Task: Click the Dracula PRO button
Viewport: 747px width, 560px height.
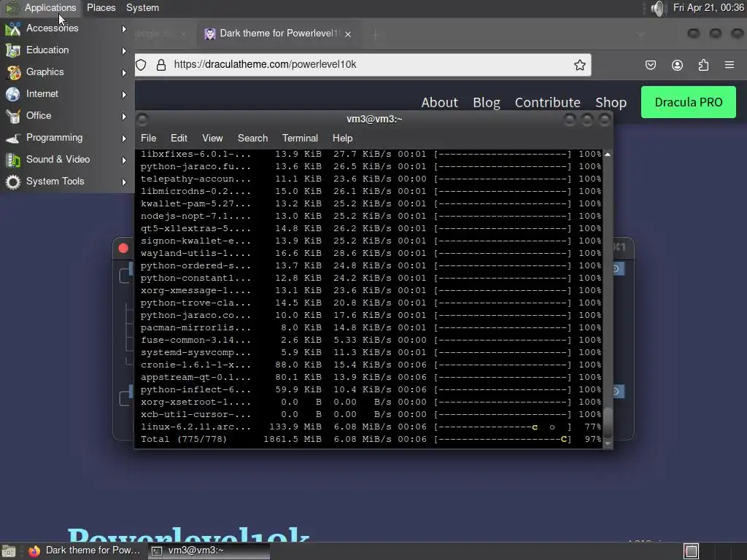Action: click(x=689, y=102)
